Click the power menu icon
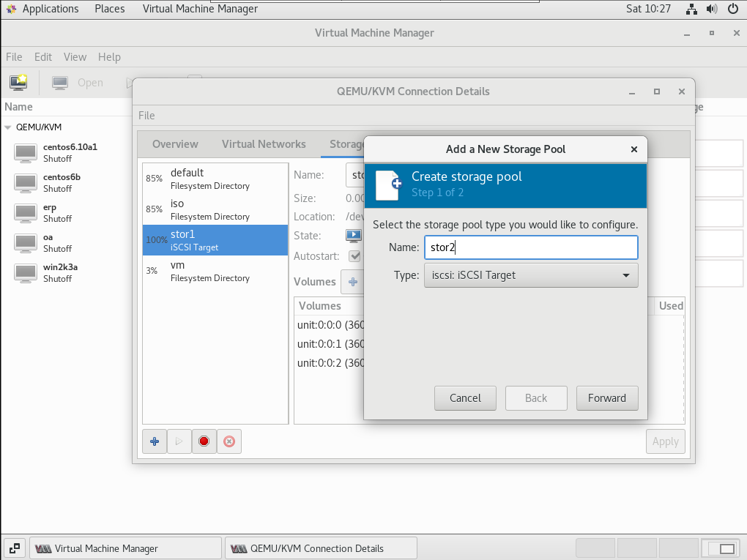This screenshot has height=560, width=747. [733, 9]
